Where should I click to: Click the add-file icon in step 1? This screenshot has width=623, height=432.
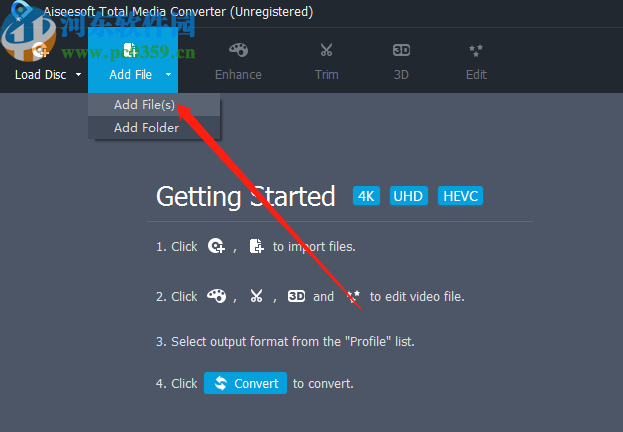pyautogui.click(x=256, y=246)
